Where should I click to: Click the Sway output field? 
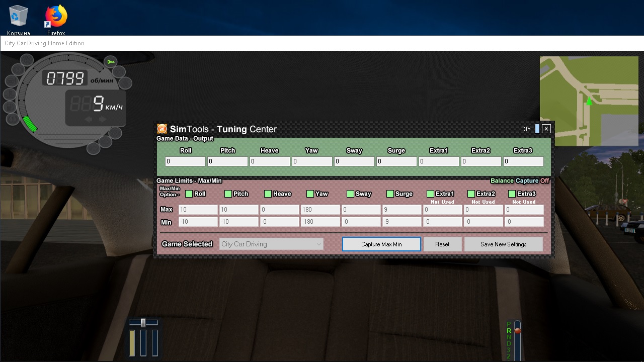click(355, 161)
